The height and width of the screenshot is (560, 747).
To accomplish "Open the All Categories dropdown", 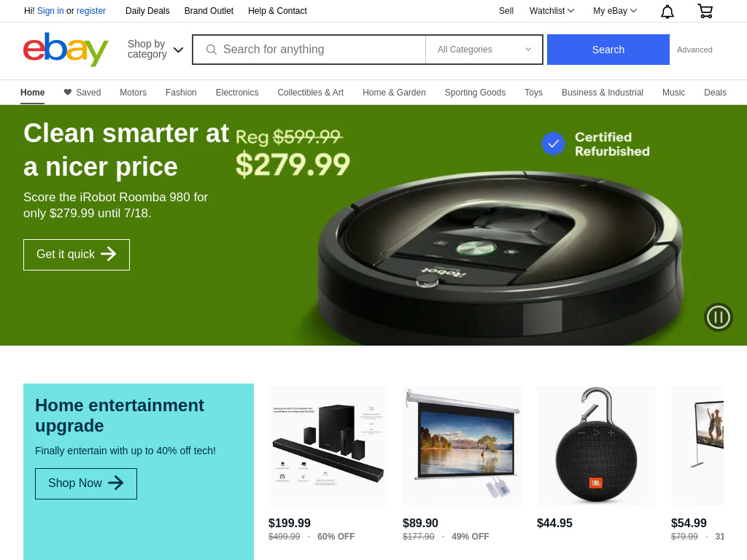I will [x=484, y=50].
